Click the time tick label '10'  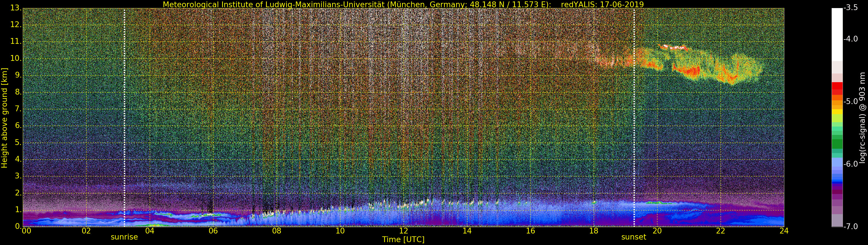pos(340,231)
